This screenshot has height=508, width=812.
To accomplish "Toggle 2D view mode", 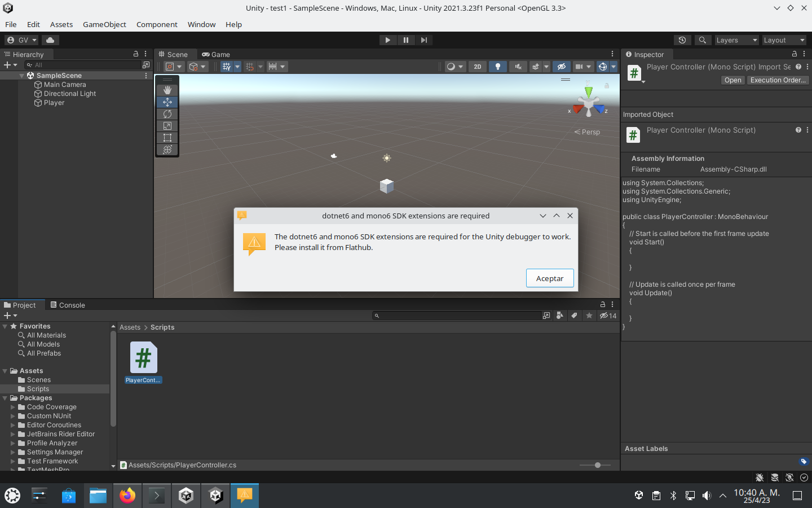I will click(x=478, y=67).
